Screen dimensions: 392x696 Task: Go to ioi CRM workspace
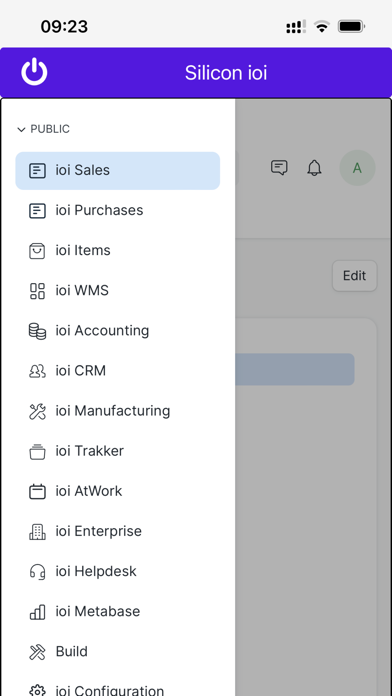tap(118, 371)
